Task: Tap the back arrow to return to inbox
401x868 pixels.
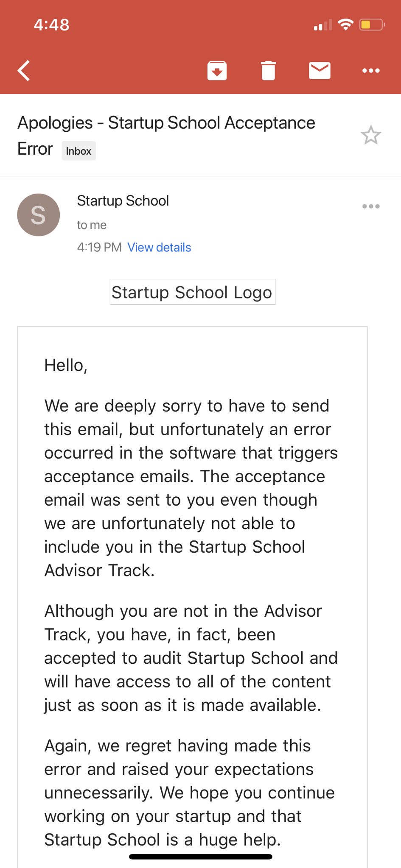Action: pos(24,70)
